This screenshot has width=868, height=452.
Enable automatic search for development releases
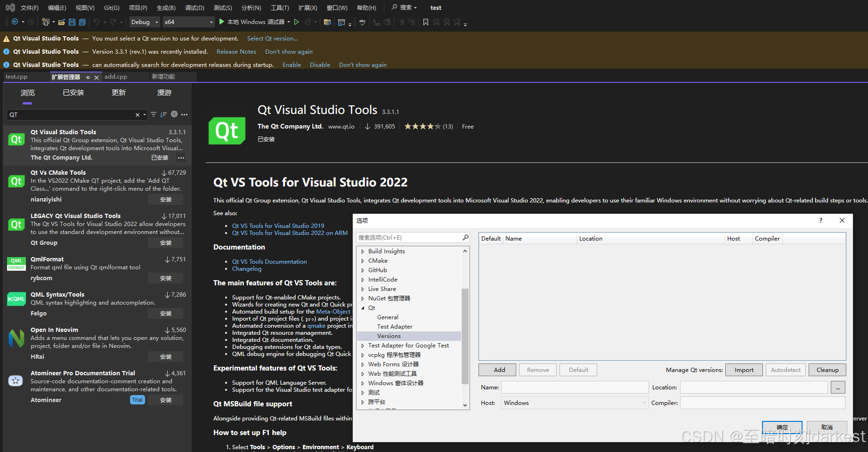(x=292, y=65)
